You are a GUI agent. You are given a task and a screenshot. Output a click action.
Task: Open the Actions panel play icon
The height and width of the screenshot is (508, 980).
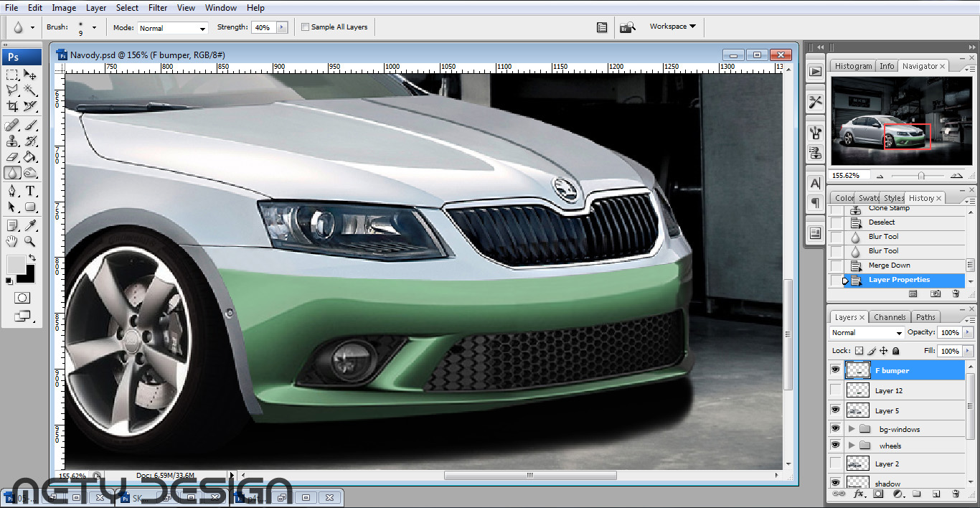point(815,71)
